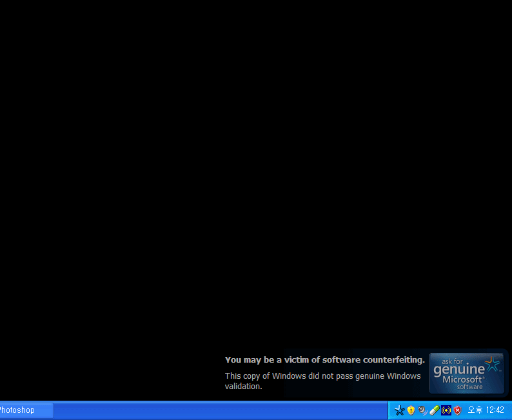Click the 12:42 taskbar clock
This screenshot has width=512, height=420.
point(486,410)
